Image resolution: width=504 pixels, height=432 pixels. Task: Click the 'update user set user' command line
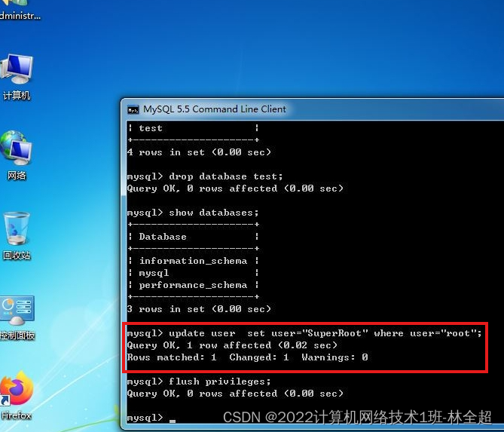(x=304, y=333)
